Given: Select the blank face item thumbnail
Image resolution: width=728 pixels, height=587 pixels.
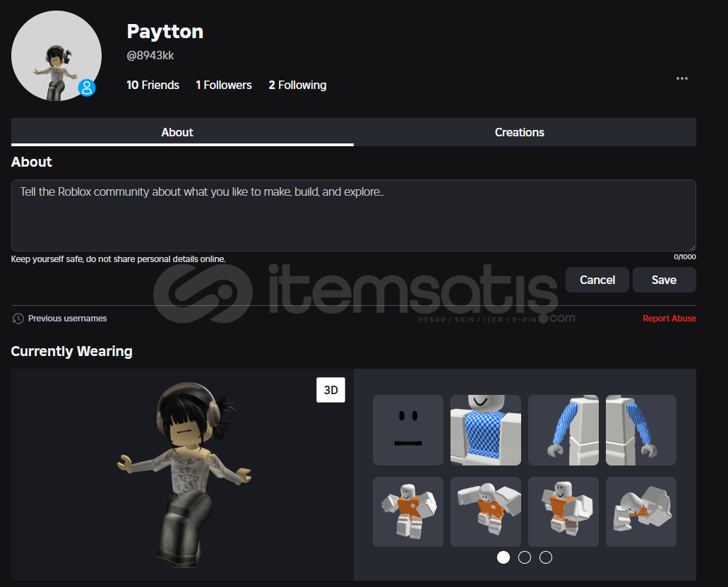Looking at the screenshot, I should (x=408, y=430).
